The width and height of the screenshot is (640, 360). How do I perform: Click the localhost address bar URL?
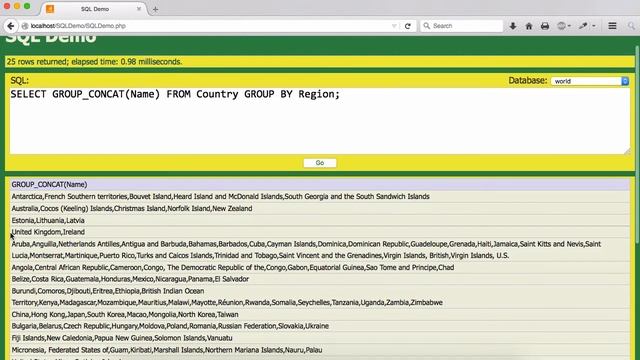pos(78,26)
